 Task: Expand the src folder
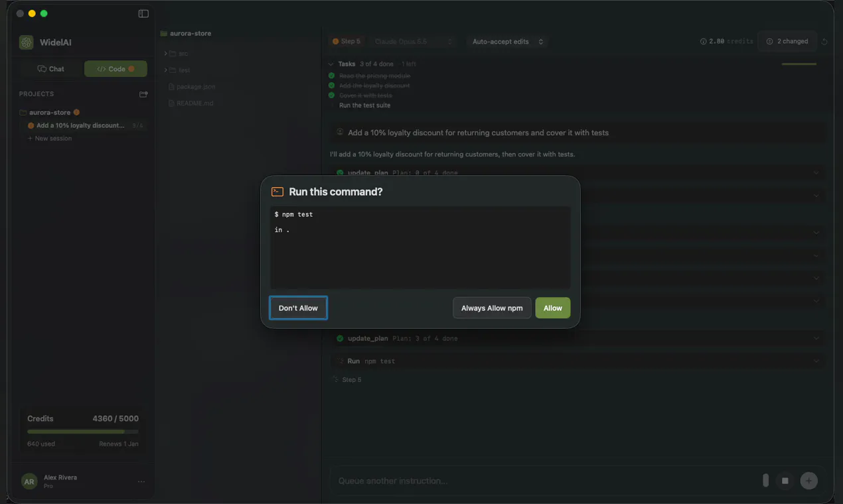coord(177,53)
